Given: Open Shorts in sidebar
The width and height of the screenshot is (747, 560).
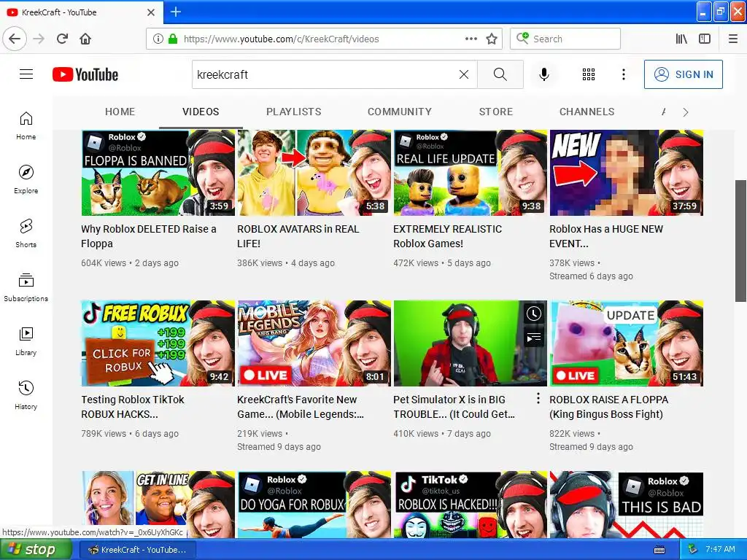Looking at the screenshot, I should pyautogui.click(x=26, y=233).
